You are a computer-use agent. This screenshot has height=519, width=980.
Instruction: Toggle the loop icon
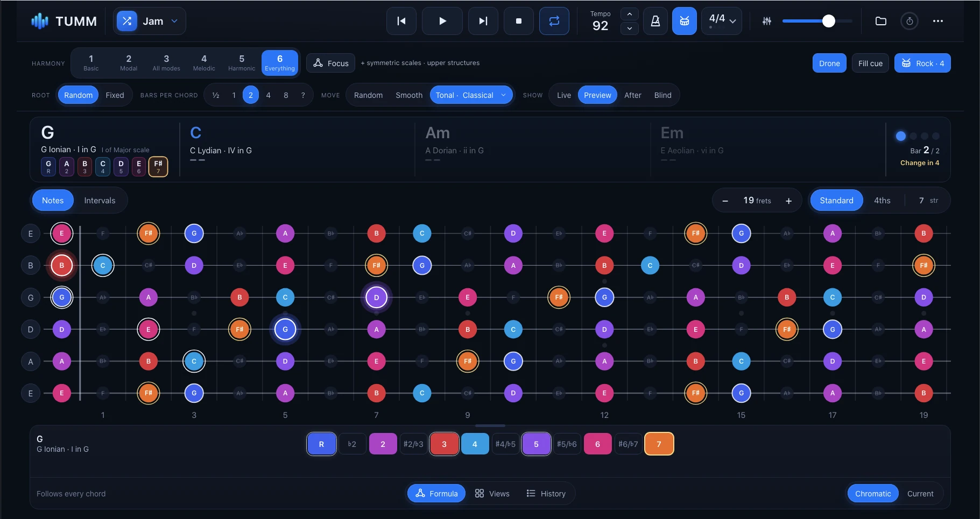tap(554, 21)
